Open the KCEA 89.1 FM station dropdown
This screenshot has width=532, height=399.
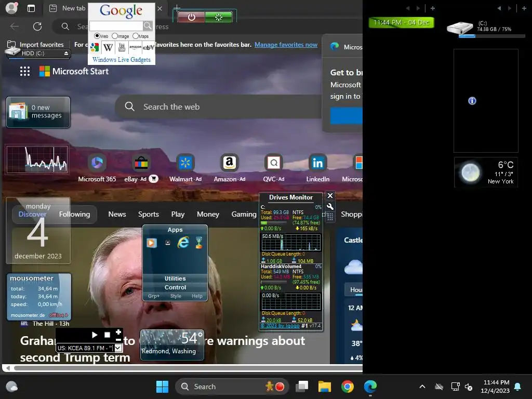point(118,348)
